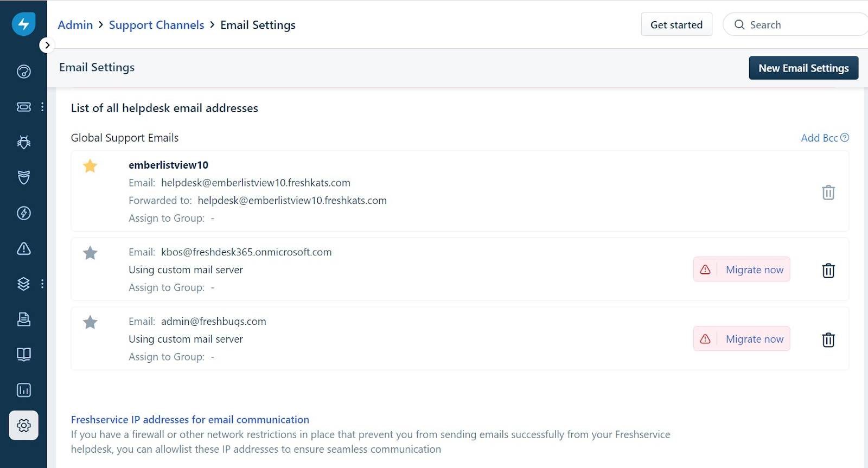Image resolution: width=868 pixels, height=468 pixels.
Task: Delete the emberlistview10 email entry
Action: [828, 192]
